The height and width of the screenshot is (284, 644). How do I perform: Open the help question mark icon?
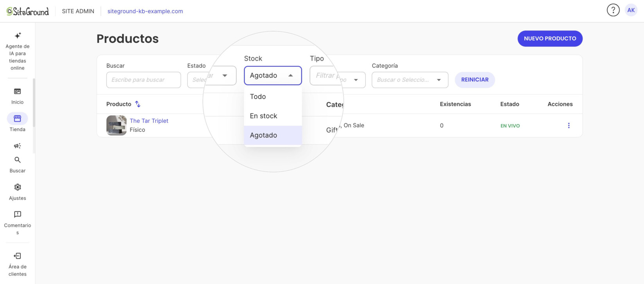(613, 10)
